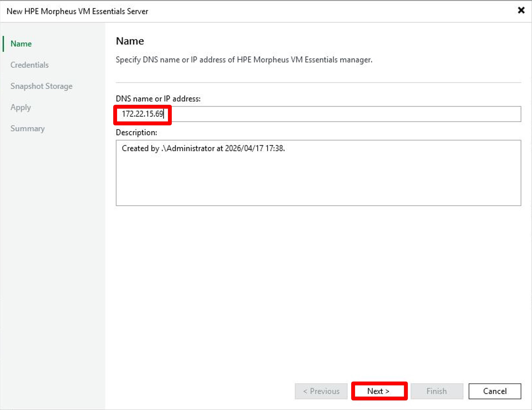Click the Finish button
Screen dimensions: 532x410
437,391
